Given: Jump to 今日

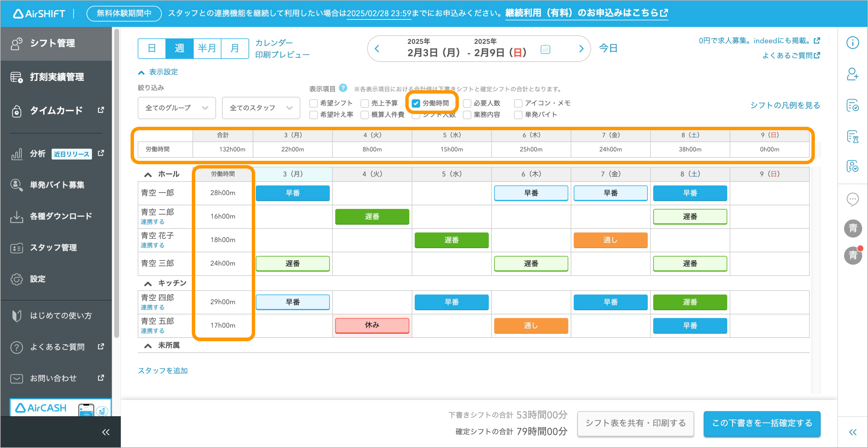Looking at the screenshot, I should coord(608,48).
